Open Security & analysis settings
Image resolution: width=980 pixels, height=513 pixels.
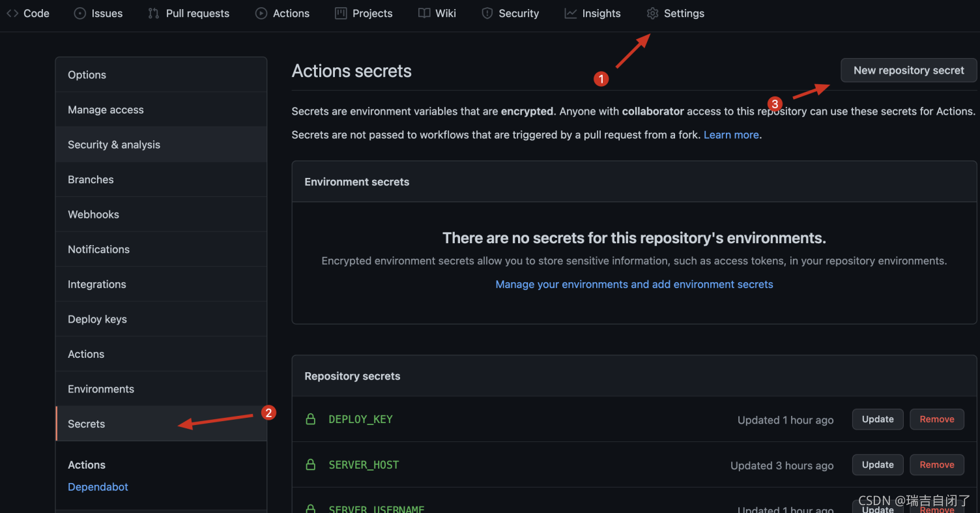click(161, 145)
